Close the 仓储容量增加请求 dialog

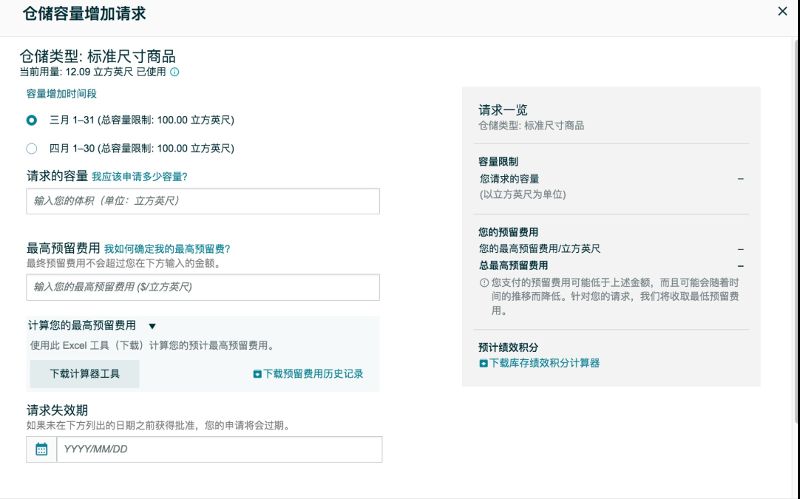pyautogui.click(x=782, y=11)
